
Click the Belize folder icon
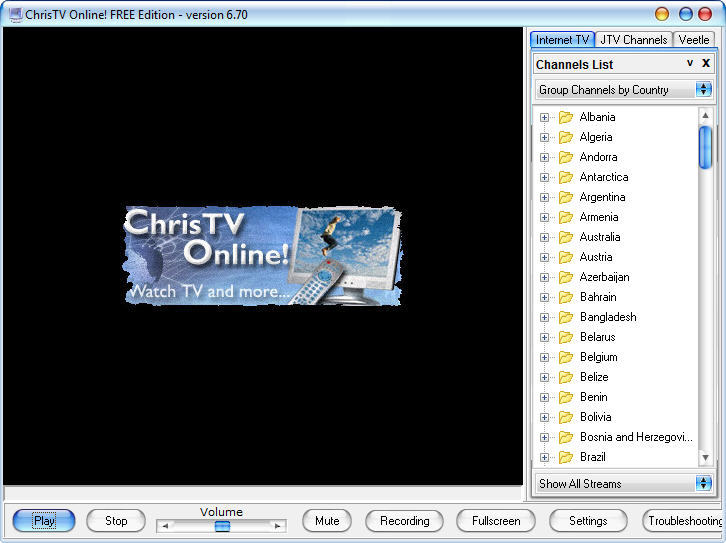(x=565, y=377)
